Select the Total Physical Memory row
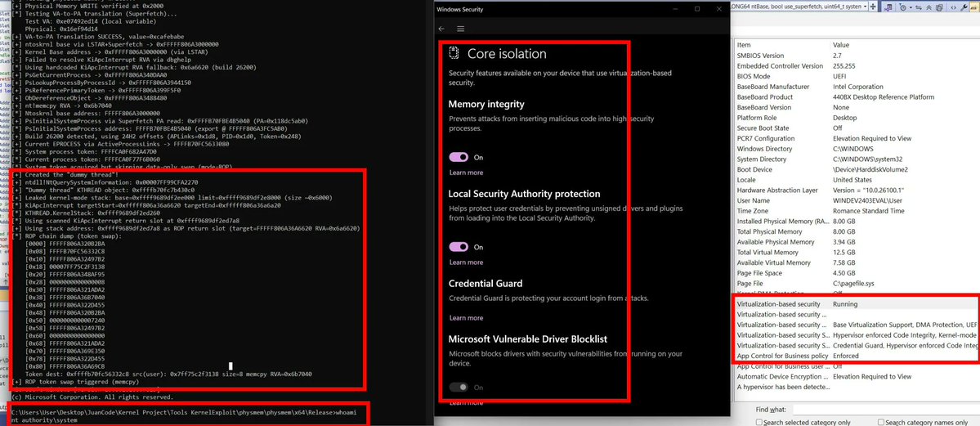This screenshot has width=980, height=426. click(857, 231)
